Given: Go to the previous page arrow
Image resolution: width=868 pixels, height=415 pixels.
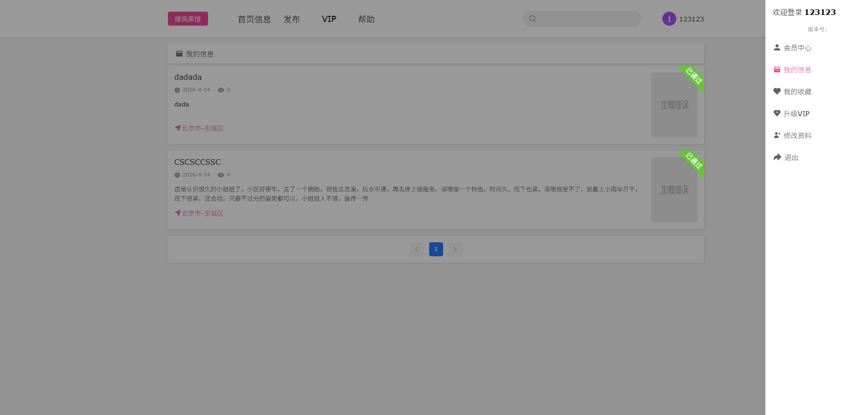Looking at the screenshot, I should pyautogui.click(x=417, y=249).
